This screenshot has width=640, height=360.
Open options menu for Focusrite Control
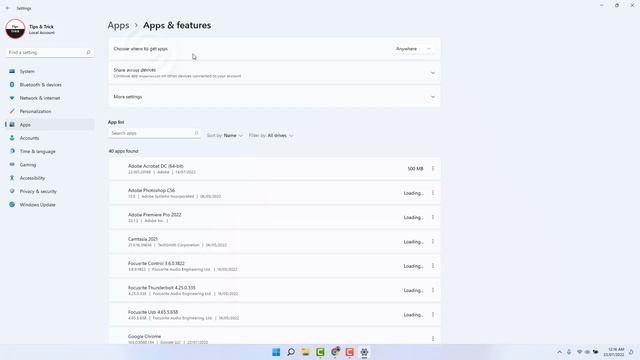433,266
